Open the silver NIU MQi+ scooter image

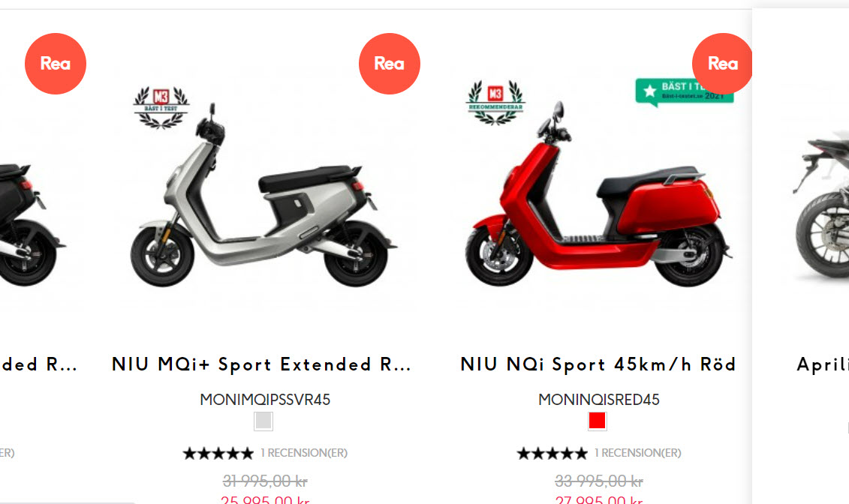tap(264, 195)
